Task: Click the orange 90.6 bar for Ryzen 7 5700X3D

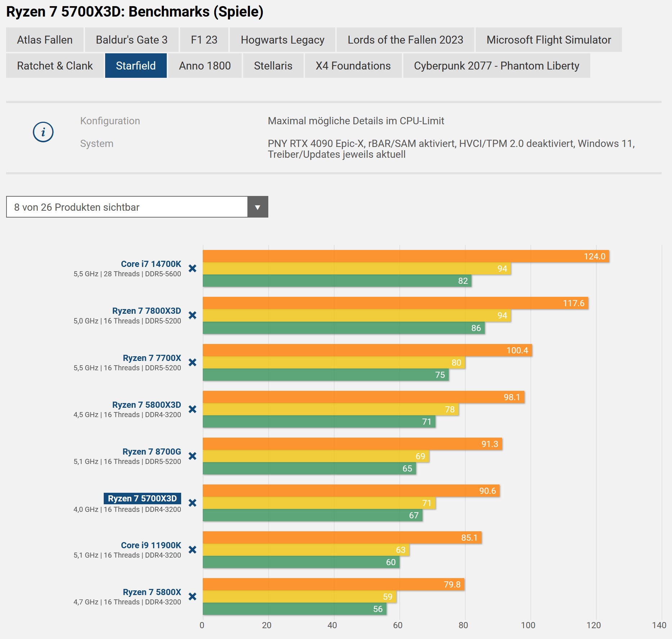Action: tap(351, 491)
